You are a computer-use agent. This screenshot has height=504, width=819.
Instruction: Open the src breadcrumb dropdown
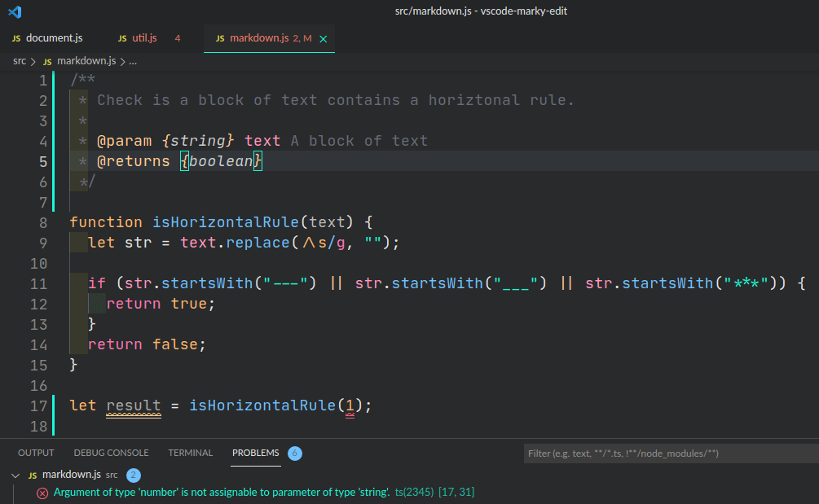coord(19,60)
